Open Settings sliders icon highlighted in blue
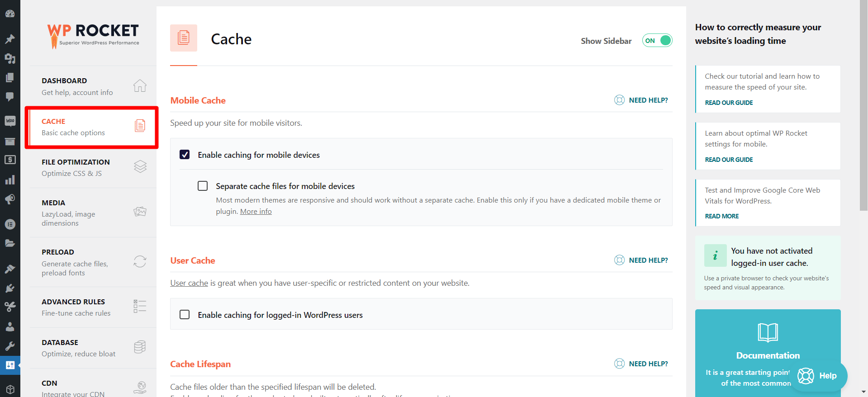Image resolution: width=868 pixels, height=397 pixels. point(10,365)
